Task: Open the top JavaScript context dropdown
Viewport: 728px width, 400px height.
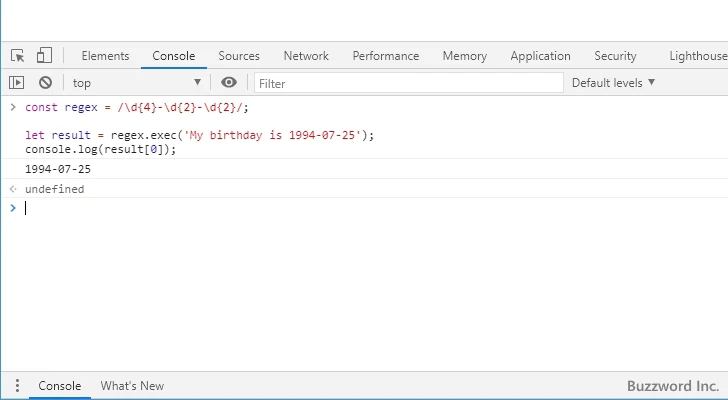Action: coord(136,83)
